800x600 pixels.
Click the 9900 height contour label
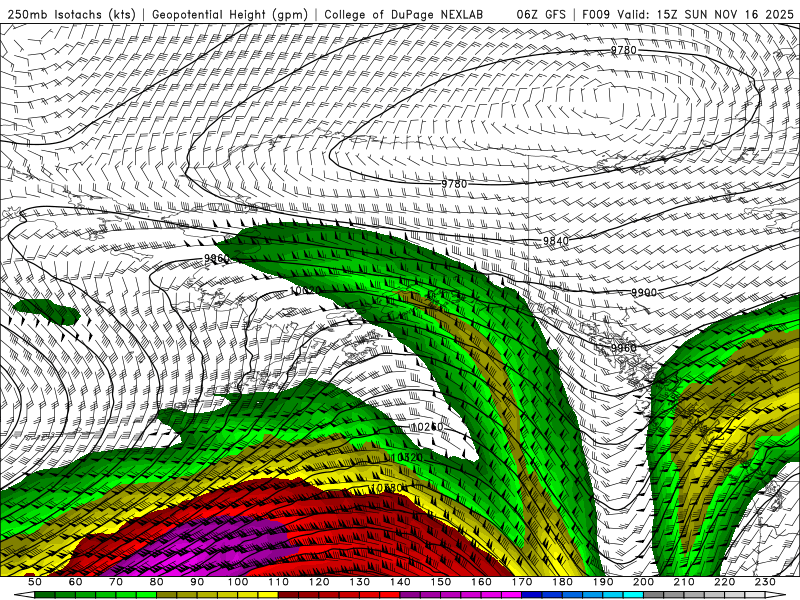[x=644, y=292]
